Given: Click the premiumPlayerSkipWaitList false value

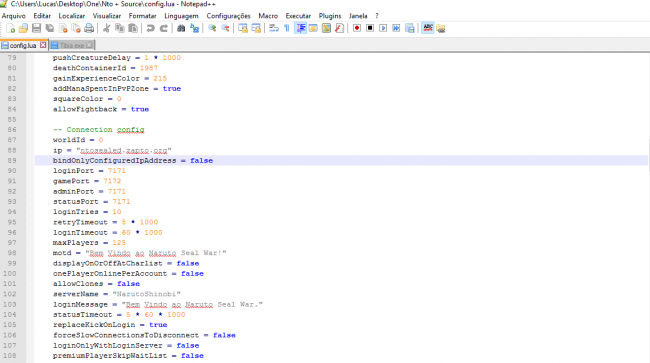Looking at the screenshot, I should (x=192, y=356).
